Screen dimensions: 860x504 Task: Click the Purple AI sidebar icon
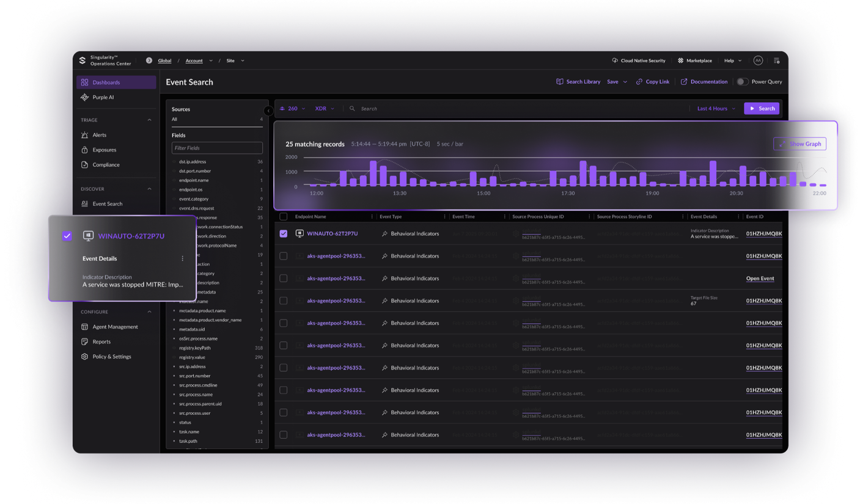85,97
